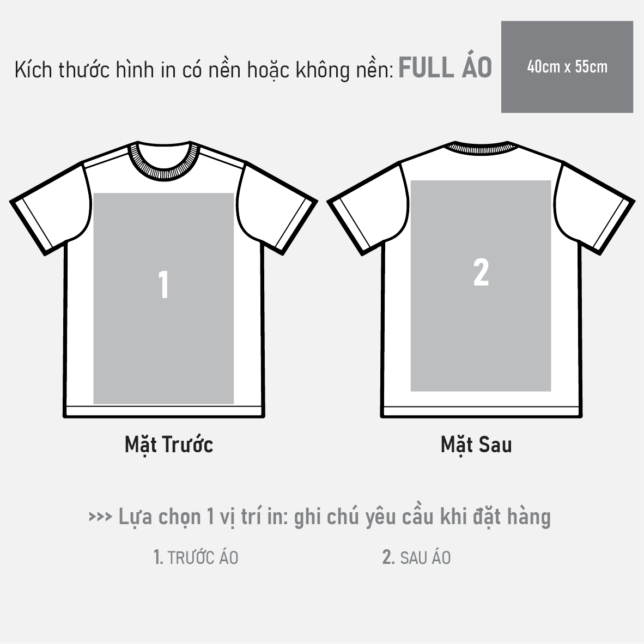This screenshot has height=644, width=644.
Task: Choose option 2. SAU ÁO
Action: (416, 558)
